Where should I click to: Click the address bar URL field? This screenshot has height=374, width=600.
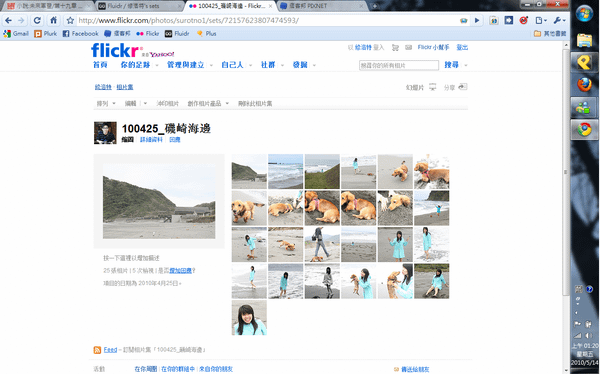[x=268, y=20]
